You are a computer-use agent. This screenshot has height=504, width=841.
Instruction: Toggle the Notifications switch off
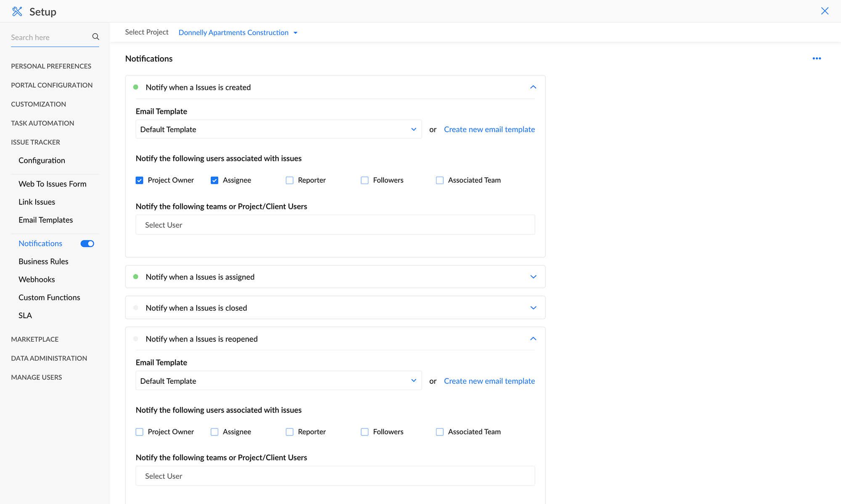pyautogui.click(x=87, y=243)
